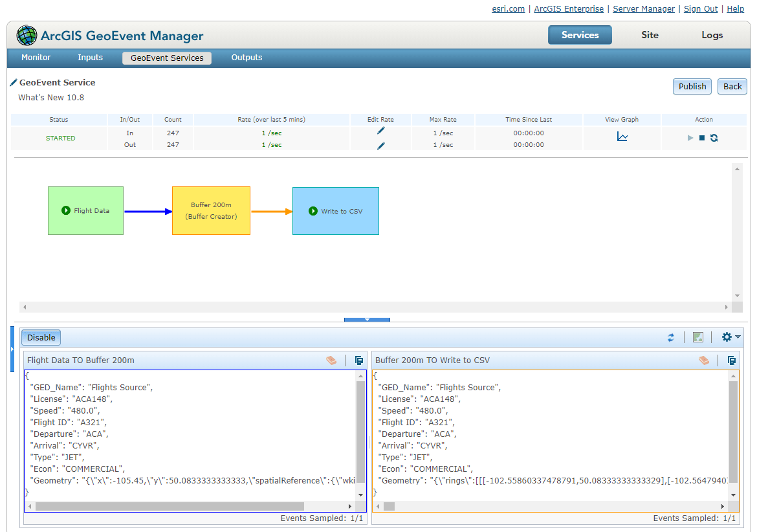Refresh the sampler with the blue arrows icon
Image resolution: width=757 pixels, height=532 pixels.
(670, 337)
